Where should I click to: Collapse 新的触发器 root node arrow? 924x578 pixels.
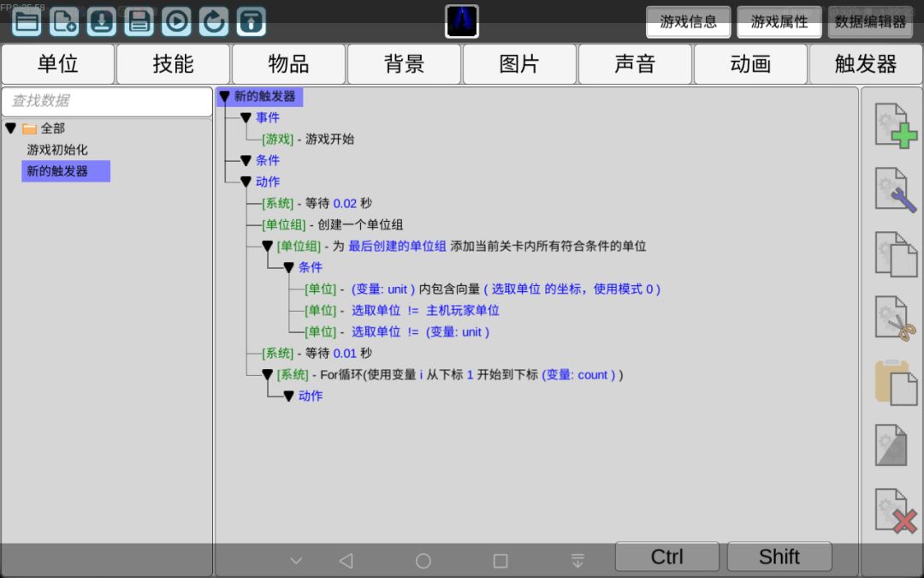tap(224, 96)
